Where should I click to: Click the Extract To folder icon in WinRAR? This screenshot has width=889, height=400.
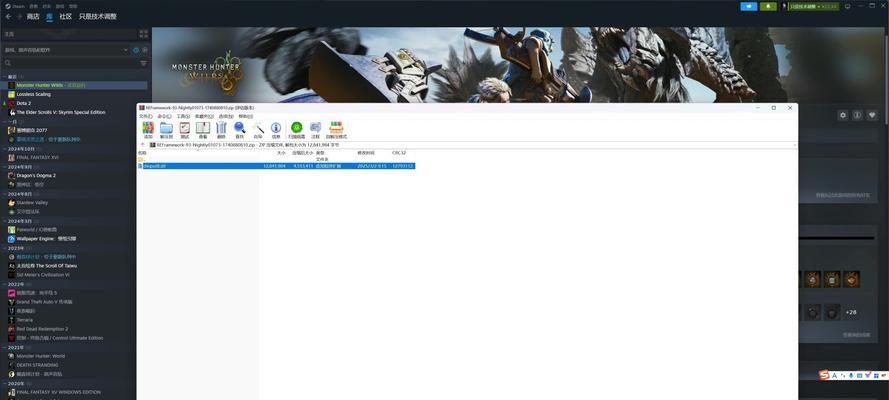pyautogui.click(x=166, y=130)
